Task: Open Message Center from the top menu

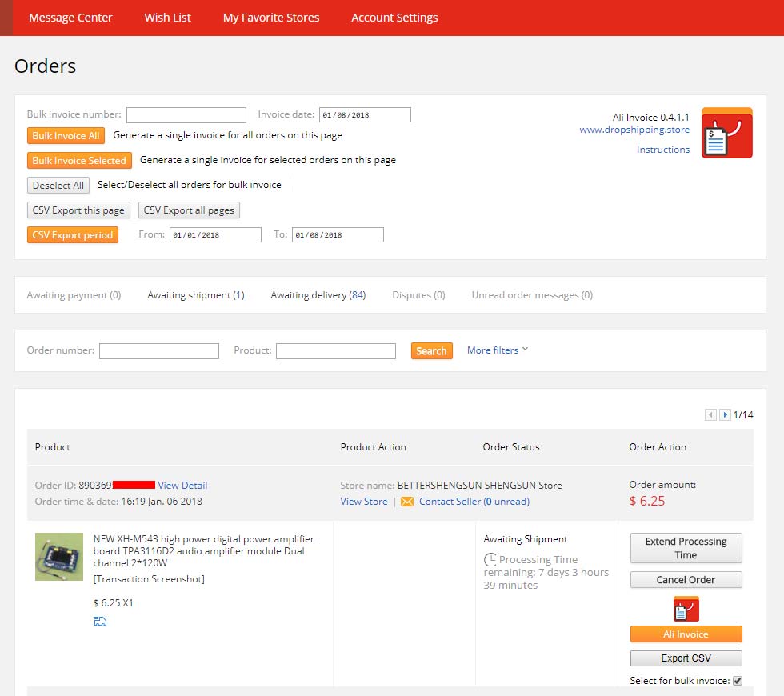Action: tap(70, 18)
